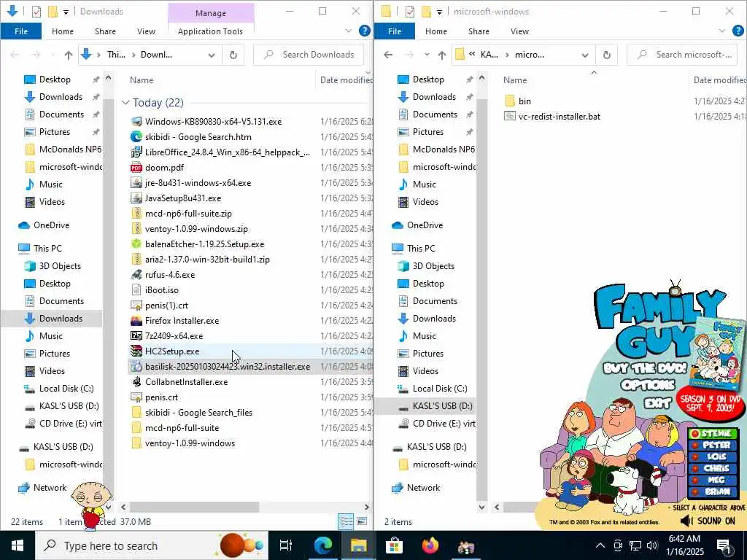Click help icon in Downloads window
This screenshot has height=560, width=747.
coord(365,31)
